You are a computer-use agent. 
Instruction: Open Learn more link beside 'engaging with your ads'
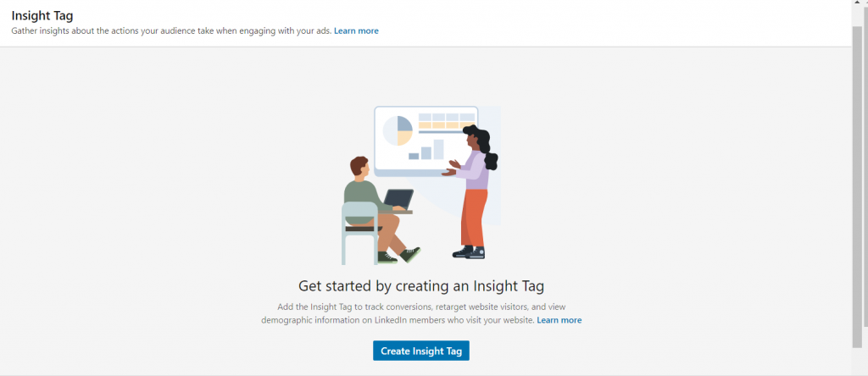(x=356, y=30)
